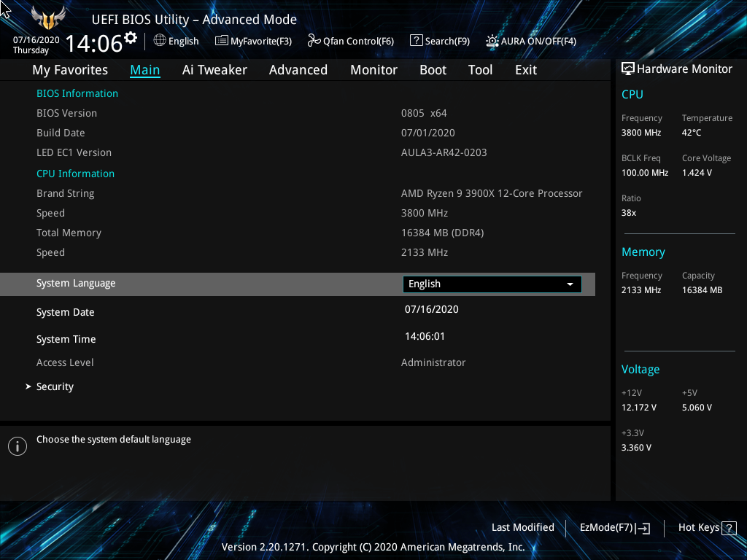Screen dimensions: 747x560
Task: Click the Search question mark icon
Action: coord(416,41)
